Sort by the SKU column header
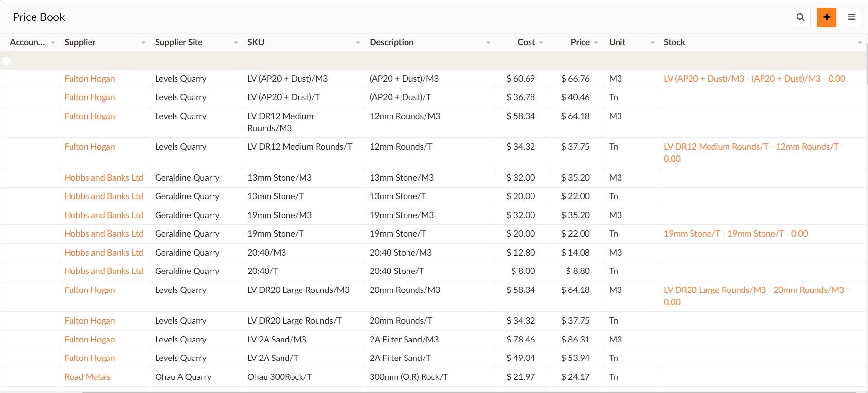This screenshot has width=868, height=393. point(256,42)
